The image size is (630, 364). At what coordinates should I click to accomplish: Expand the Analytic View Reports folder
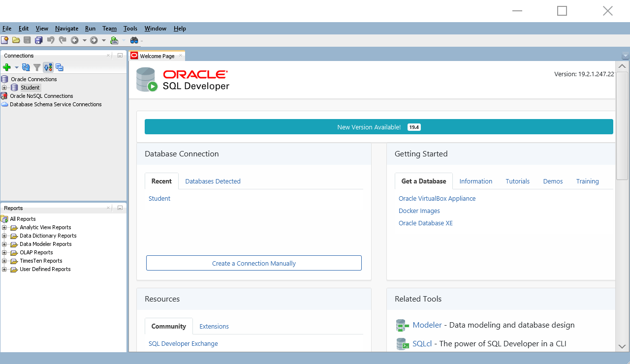pos(4,227)
